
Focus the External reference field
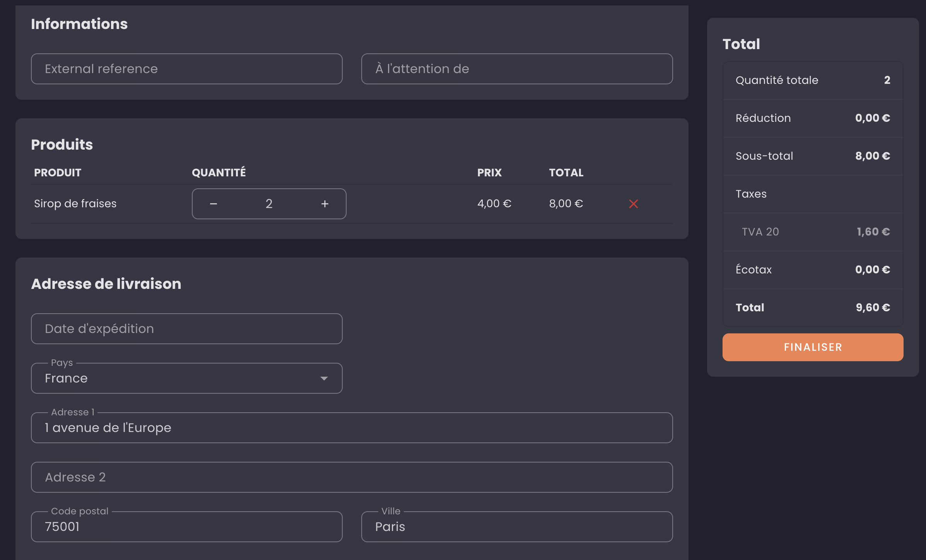point(186,69)
